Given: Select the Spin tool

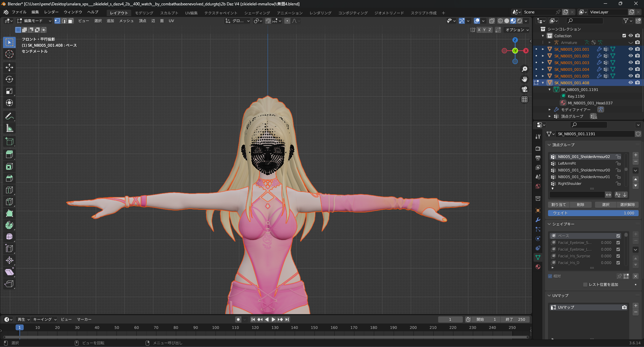Looking at the screenshot, I should (9, 225).
